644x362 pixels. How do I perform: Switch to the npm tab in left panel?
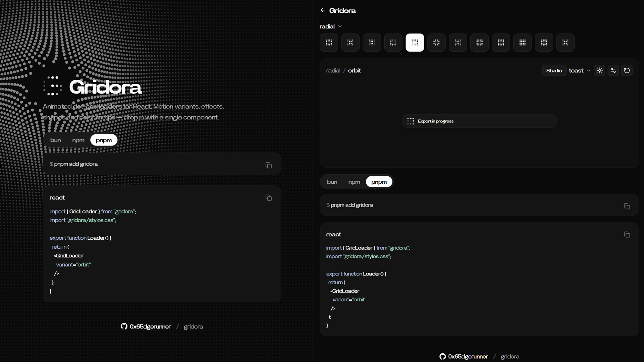point(78,140)
